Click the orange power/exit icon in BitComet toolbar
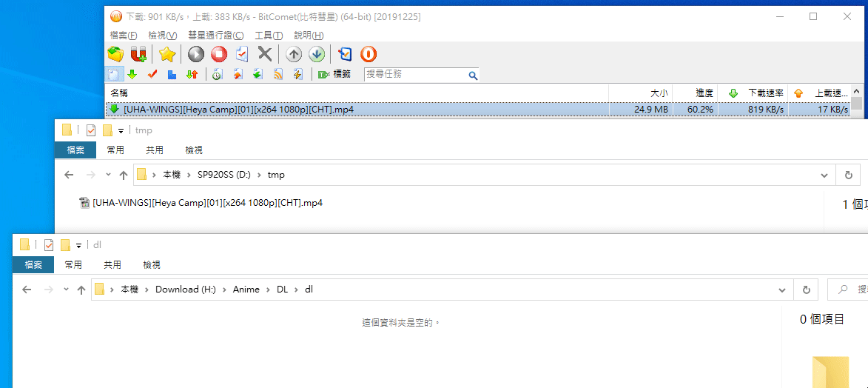 (368, 54)
